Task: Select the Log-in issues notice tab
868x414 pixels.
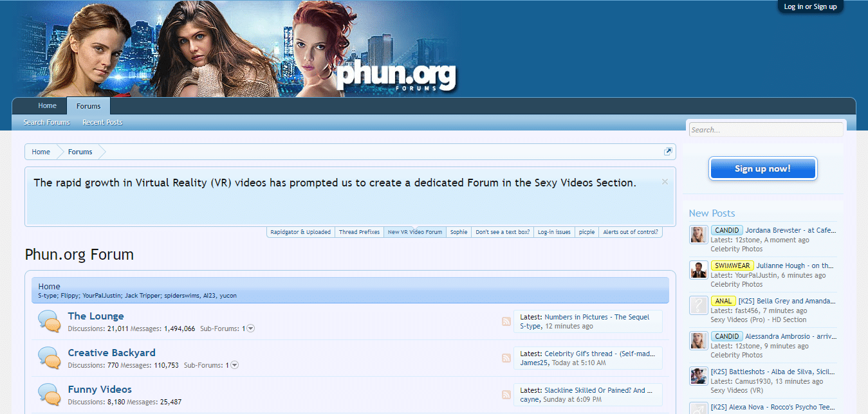Action: [x=554, y=232]
